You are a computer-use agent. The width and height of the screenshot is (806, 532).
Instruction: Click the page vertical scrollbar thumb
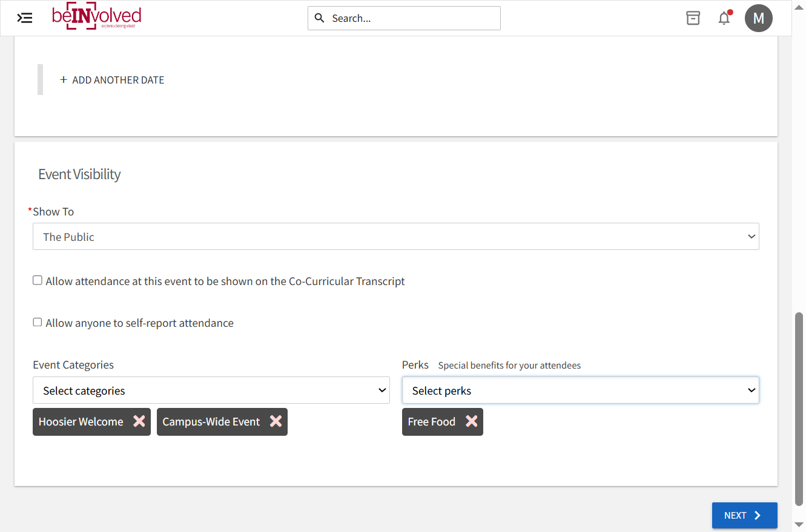[799, 409]
